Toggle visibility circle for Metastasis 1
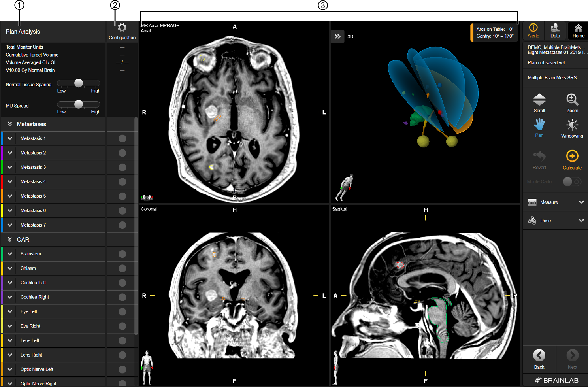The image size is (588, 387). [122, 138]
